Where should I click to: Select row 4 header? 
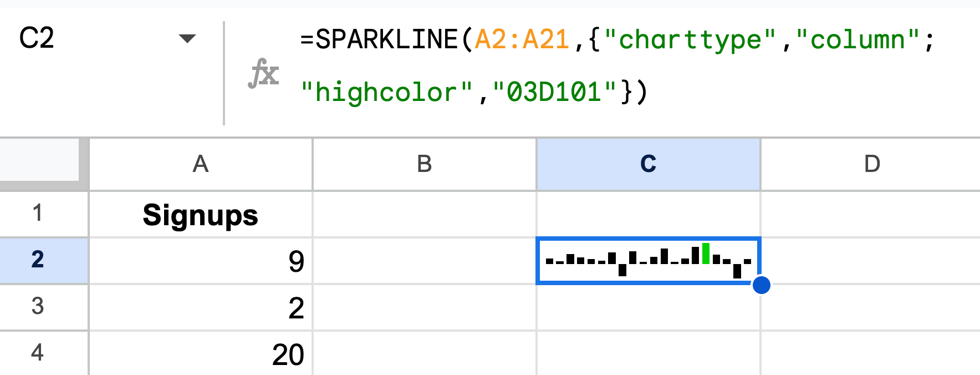pos(38,353)
